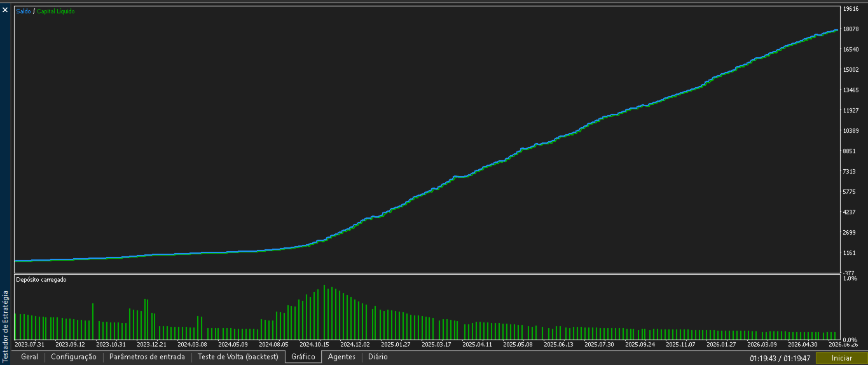Click the 2025.06.13 date label
868x365 pixels.
tap(558, 345)
